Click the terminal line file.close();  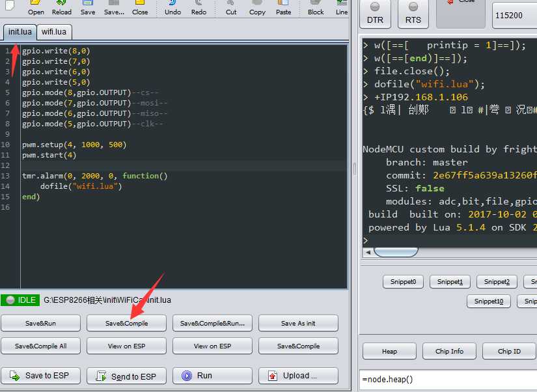tap(411, 71)
